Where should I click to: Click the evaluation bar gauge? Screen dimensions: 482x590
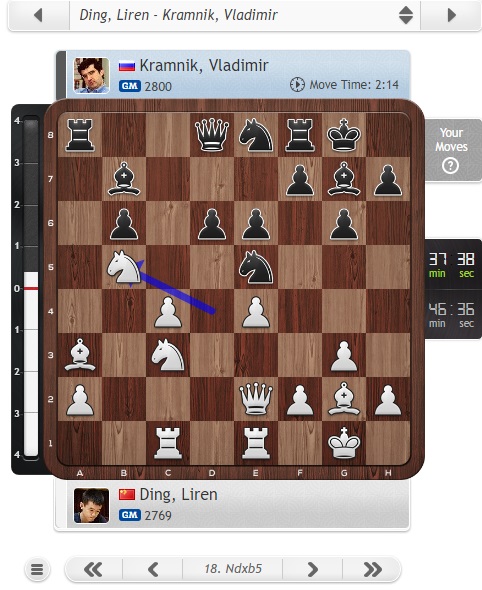click(31, 288)
